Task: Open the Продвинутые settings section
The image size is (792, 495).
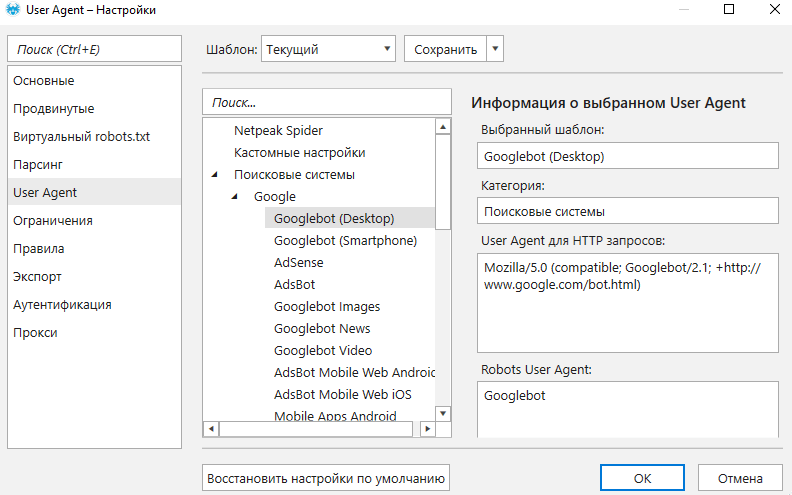Action: click(x=94, y=109)
